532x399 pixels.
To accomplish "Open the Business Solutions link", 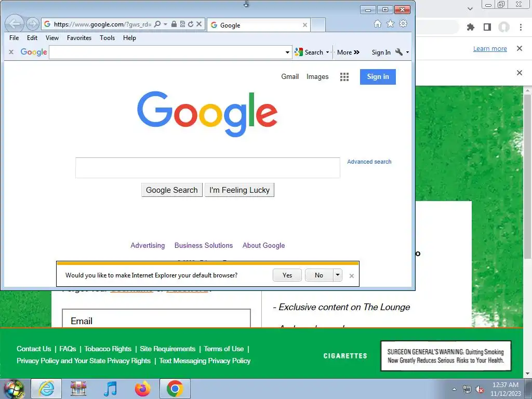I will [x=204, y=245].
